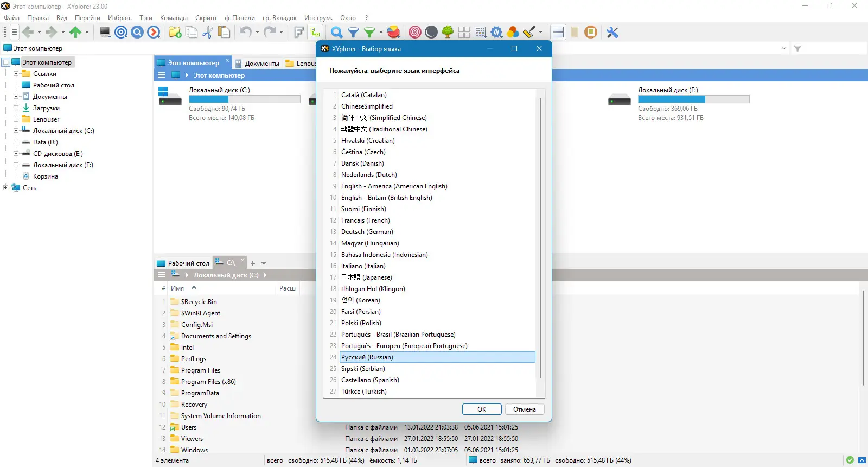
Task: Toggle the hamburger menu button beside the toolbar grip
Action: tap(15, 33)
